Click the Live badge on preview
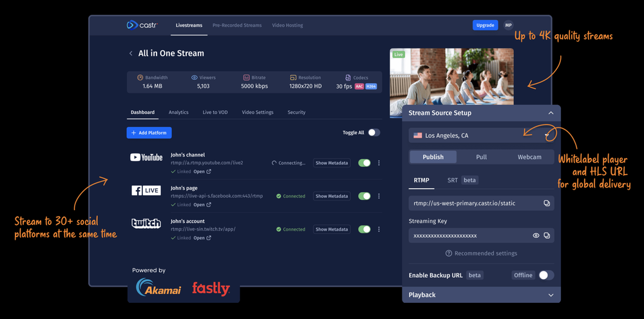This screenshot has height=319, width=644. tap(399, 54)
